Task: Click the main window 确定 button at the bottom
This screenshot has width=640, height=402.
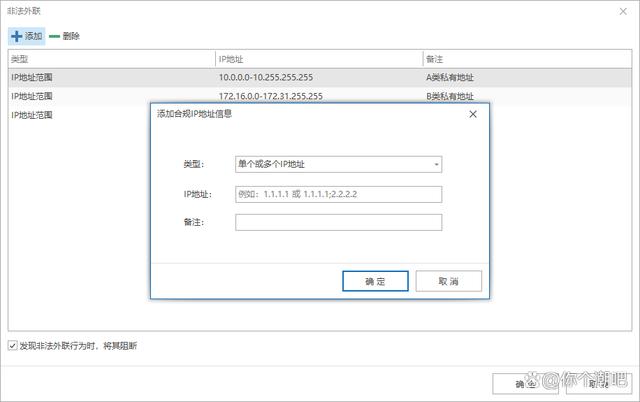Action: click(x=525, y=384)
